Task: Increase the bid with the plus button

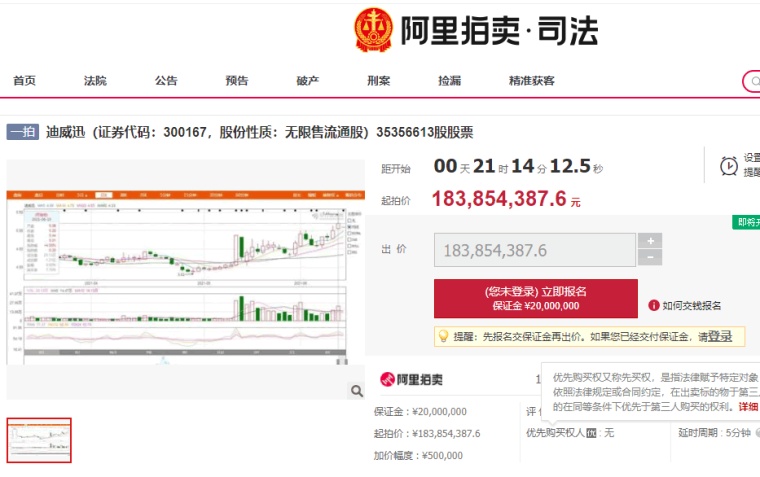Action: pyautogui.click(x=650, y=241)
